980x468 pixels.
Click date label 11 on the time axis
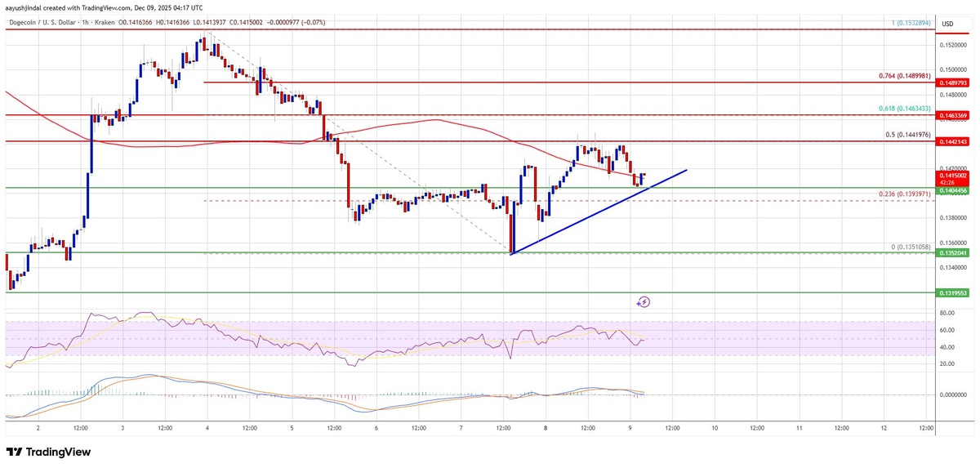799,427
